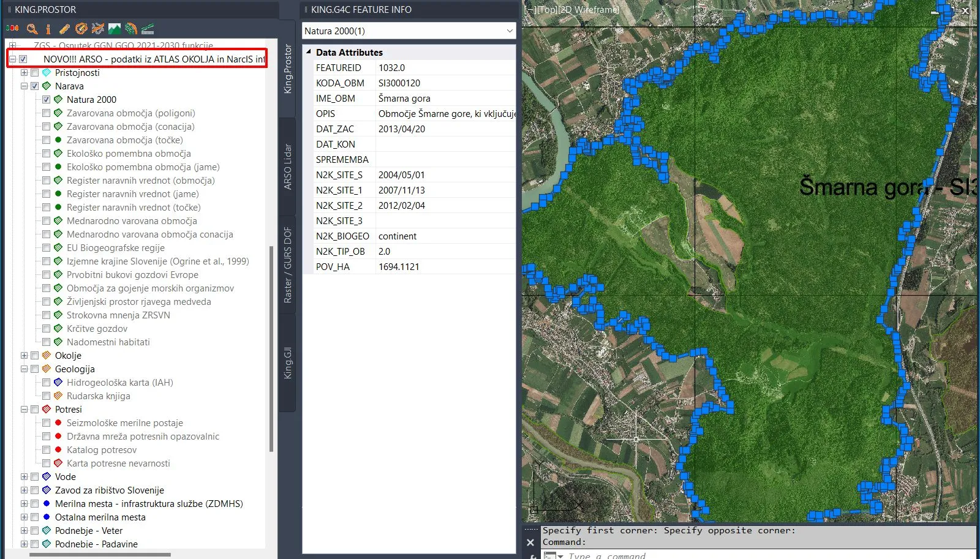Click the layer tree horizontal scrollbar
This screenshot has width=980, height=559.
click(x=100, y=555)
